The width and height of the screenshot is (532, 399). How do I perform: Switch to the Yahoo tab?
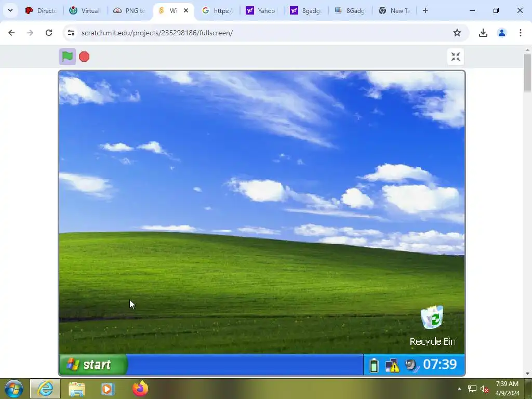pos(262,10)
